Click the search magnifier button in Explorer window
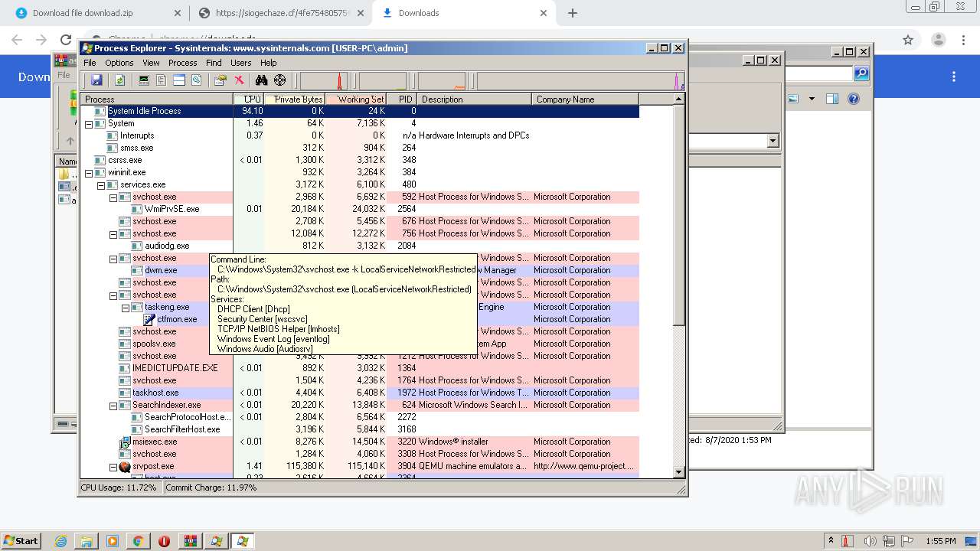This screenshot has height=551, width=980. coord(861,73)
